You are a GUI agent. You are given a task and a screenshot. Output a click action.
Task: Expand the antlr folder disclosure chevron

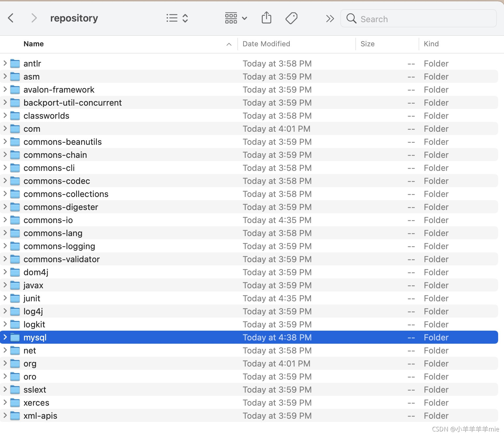pos(5,63)
